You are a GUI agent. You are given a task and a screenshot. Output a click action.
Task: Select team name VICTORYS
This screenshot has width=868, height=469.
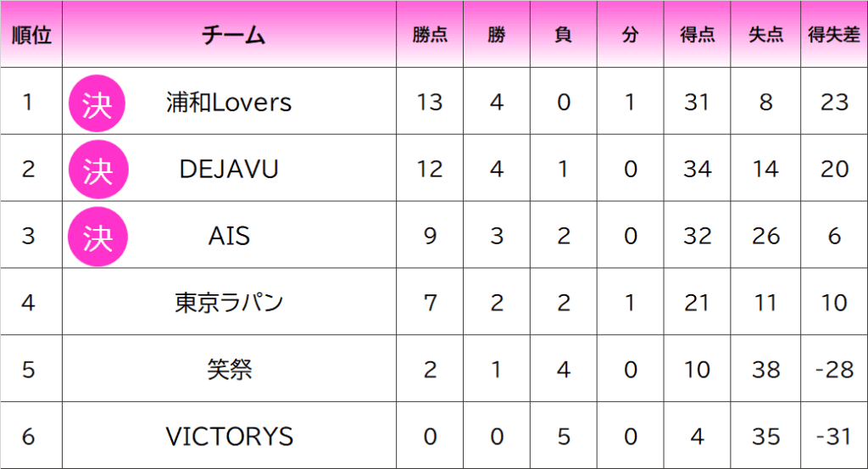229,436
